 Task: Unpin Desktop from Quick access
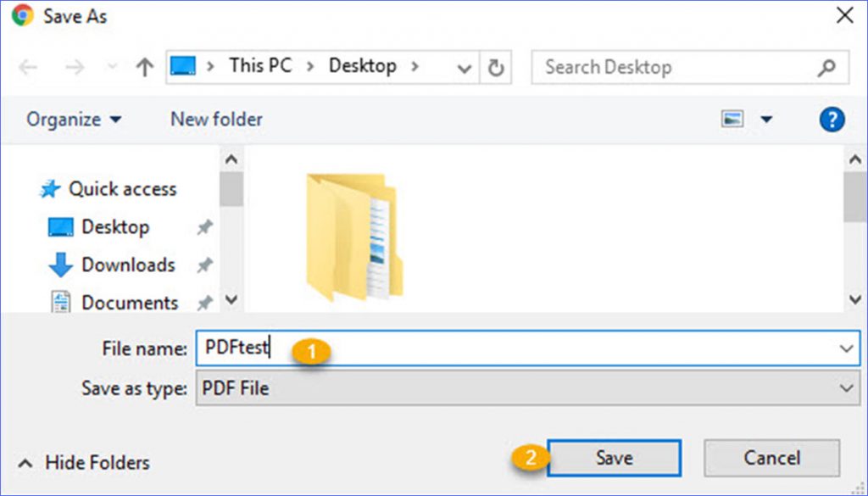click(x=204, y=226)
